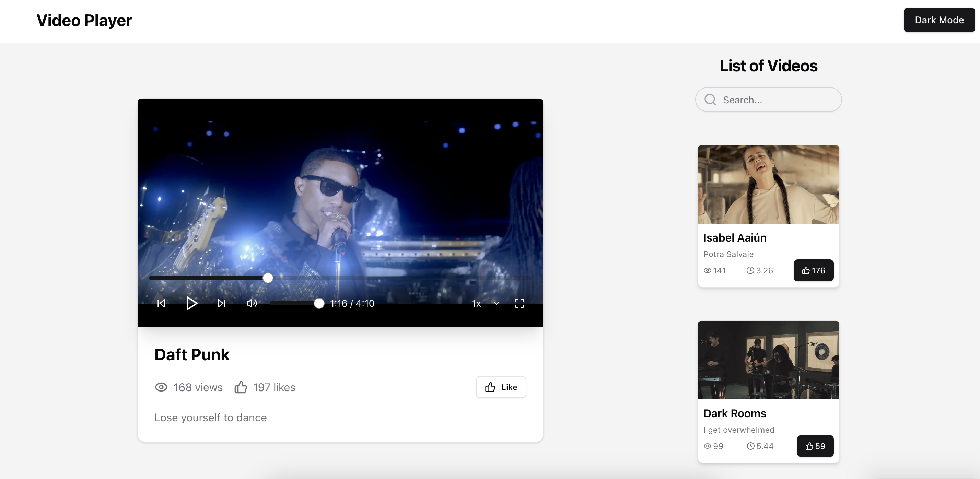The height and width of the screenshot is (479, 980).
Task: Click the volume slider handle
Action: [319, 303]
